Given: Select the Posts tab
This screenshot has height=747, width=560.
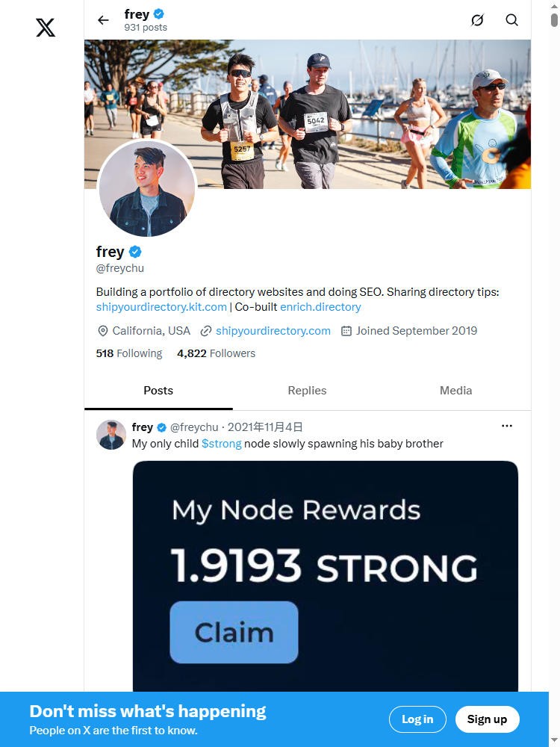Looking at the screenshot, I should [158, 391].
